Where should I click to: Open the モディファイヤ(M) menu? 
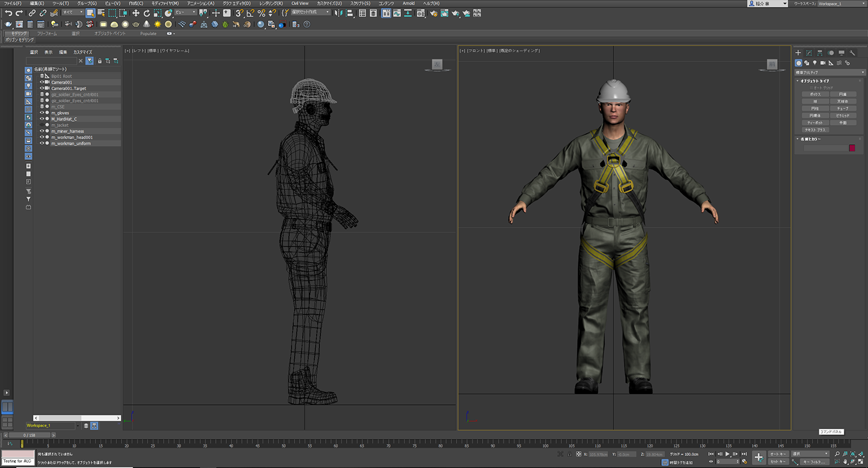click(x=165, y=3)
